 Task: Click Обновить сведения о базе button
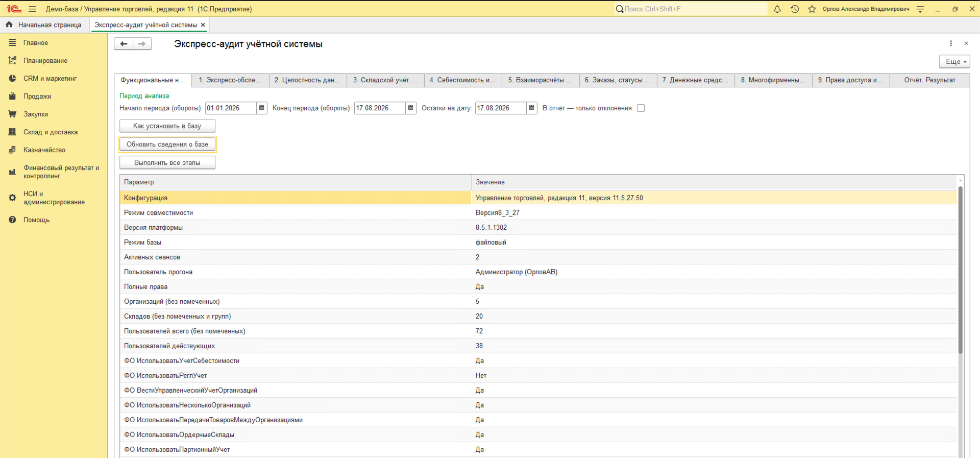(x=167, y=144)
